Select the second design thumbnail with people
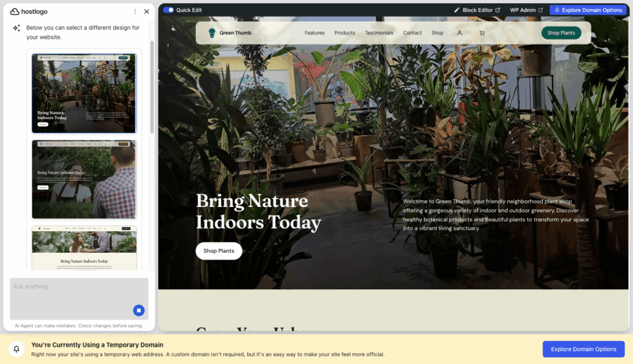The width and height of the screenshot is (633, 364). [84, 180]
